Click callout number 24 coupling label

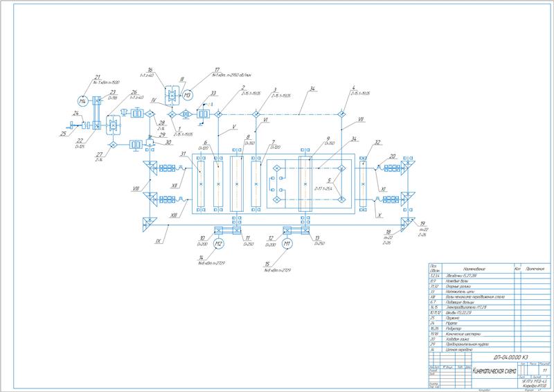coord(75,114)
